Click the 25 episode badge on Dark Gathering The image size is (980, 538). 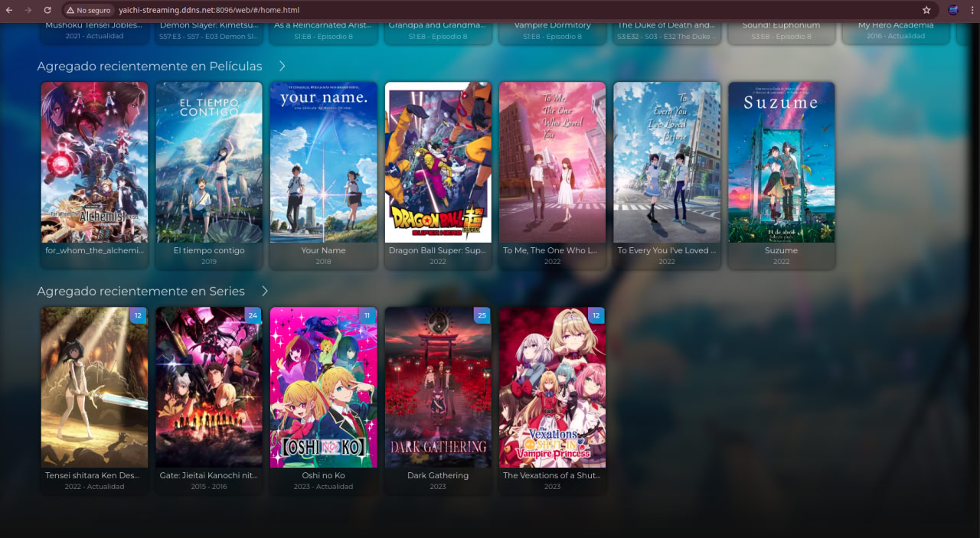[482, 315]
